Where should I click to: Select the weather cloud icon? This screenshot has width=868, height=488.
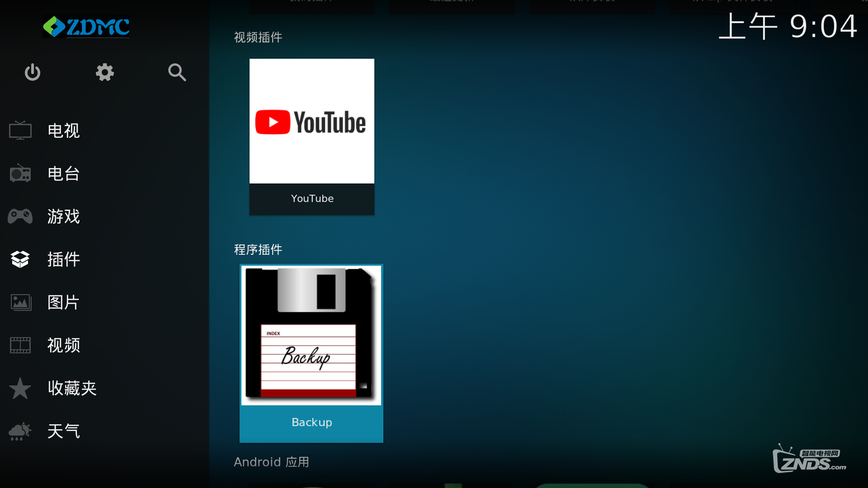tap(20, 431)
